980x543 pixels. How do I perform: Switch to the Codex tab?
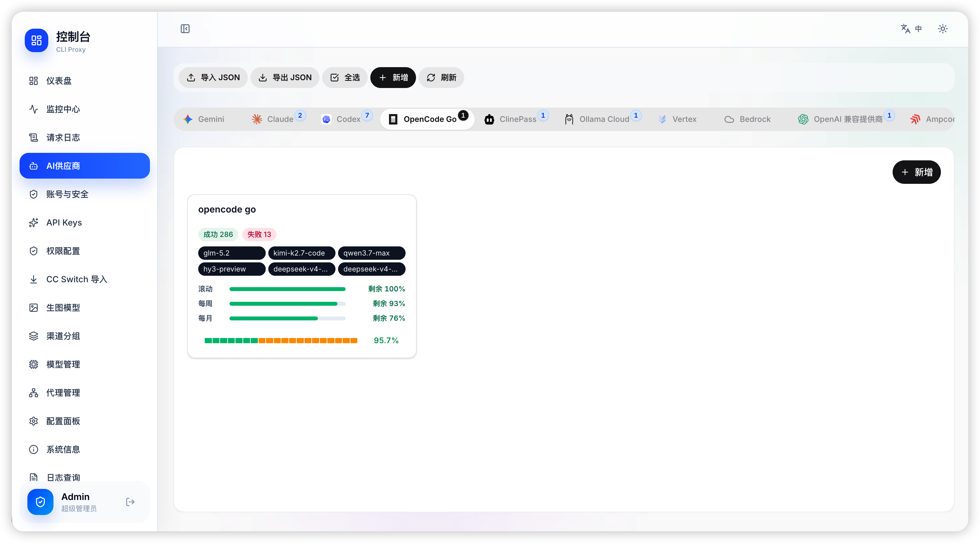pyautogui.click(x=346, y=119)
